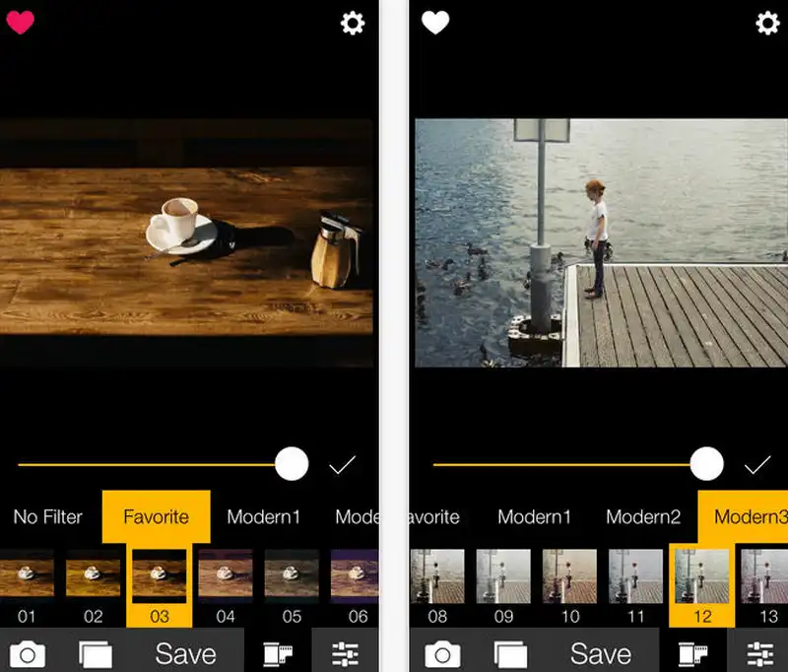Open adjustment sliders icon on right toolbar

[x=759, y=653]
